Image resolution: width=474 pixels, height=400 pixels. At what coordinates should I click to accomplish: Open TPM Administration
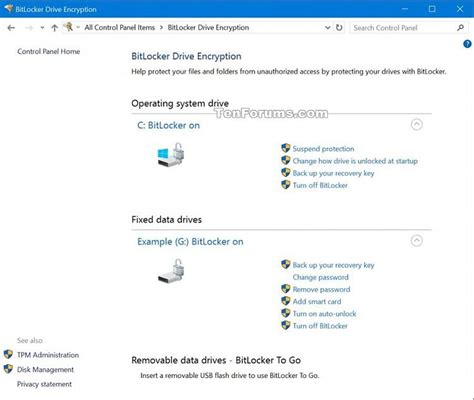coord(48,355)
